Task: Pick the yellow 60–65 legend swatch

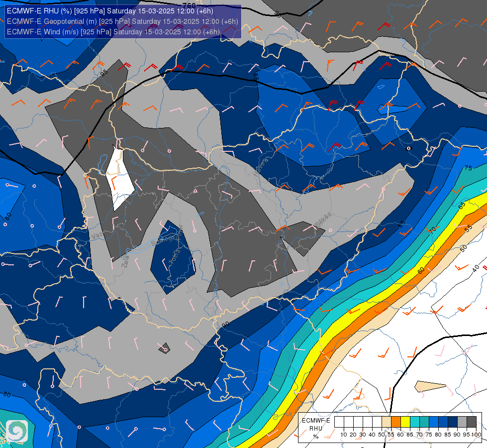Action: [x=405, y=422]
